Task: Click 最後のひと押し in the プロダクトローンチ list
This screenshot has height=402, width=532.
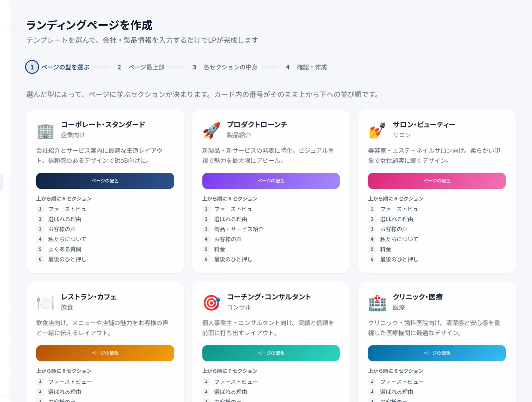Action: (x=233, y=259)
